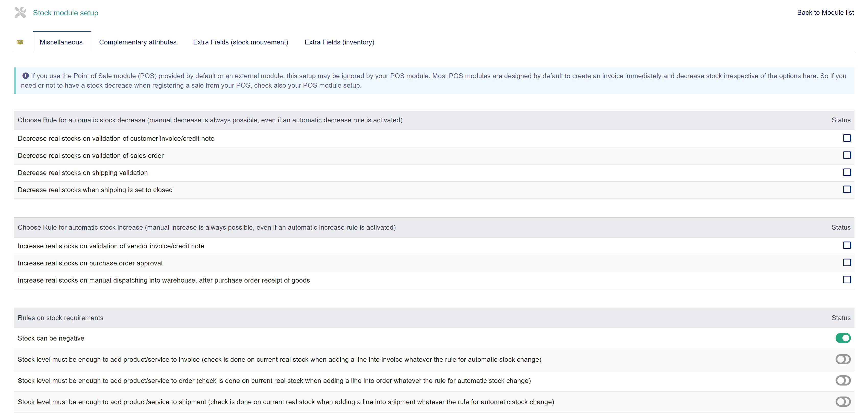Open the Miscellaneous tab
868x420 pixels.
point(61,42)
